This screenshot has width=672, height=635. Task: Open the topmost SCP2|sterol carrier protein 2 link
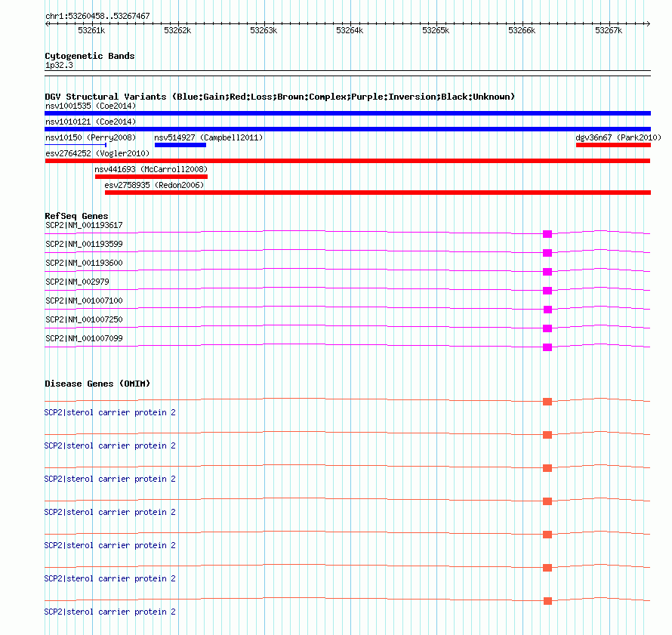[110, 412]
